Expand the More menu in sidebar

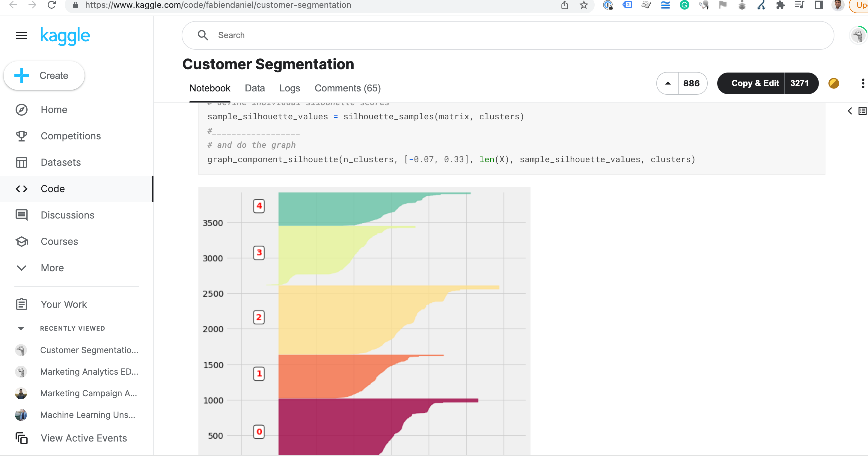coord(21,268)
